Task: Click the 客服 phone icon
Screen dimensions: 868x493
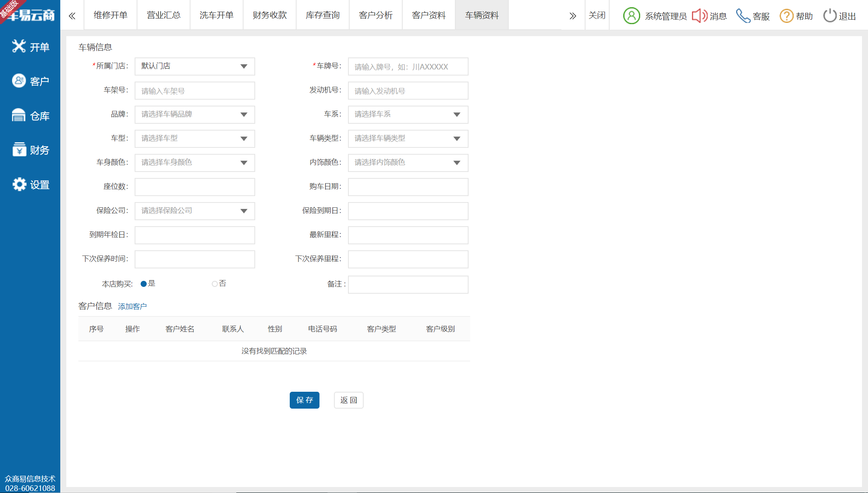Action: 743,16
